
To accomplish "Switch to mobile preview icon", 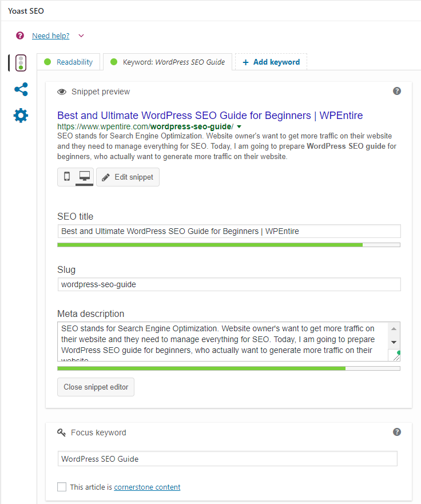I will [67, 176].
